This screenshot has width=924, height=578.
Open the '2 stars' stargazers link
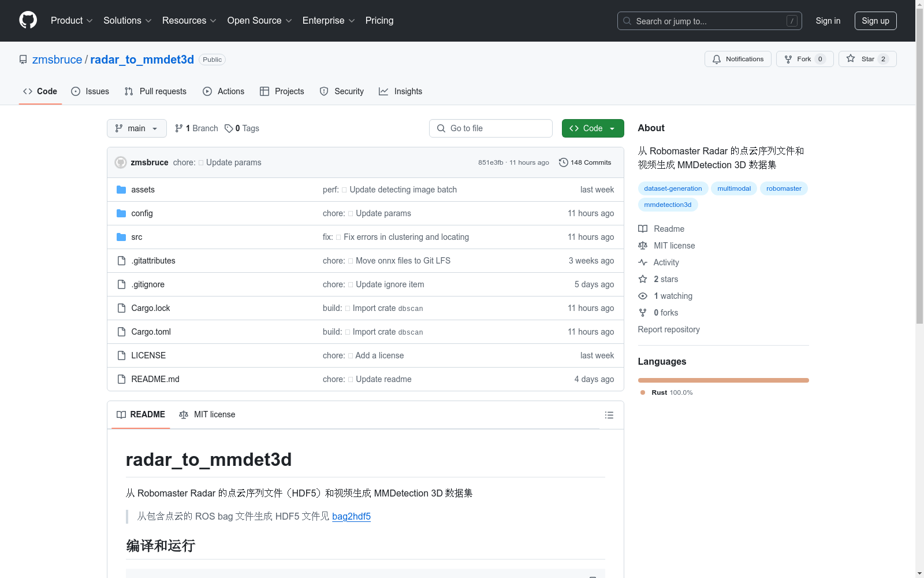(666, 279)
